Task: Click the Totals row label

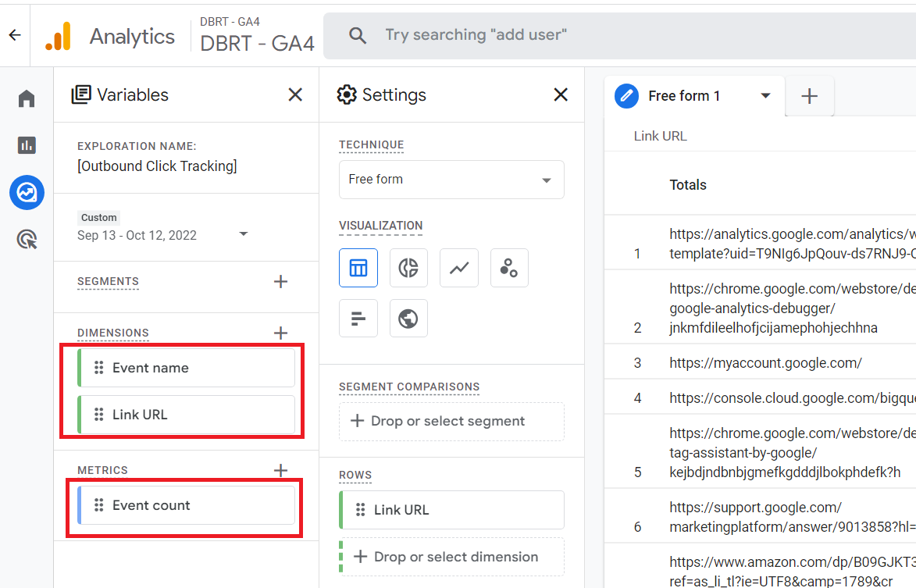Action: tap(687, 185)
